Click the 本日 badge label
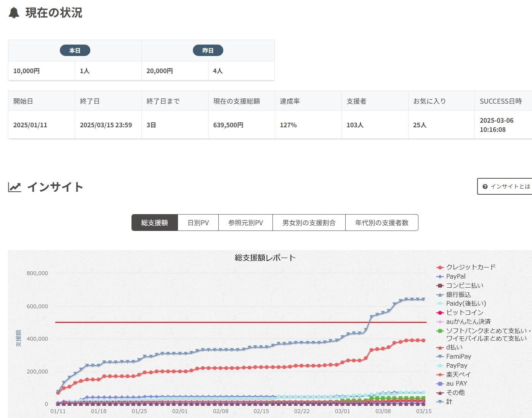This screenshot has height=418, width=532. (75, 50)
